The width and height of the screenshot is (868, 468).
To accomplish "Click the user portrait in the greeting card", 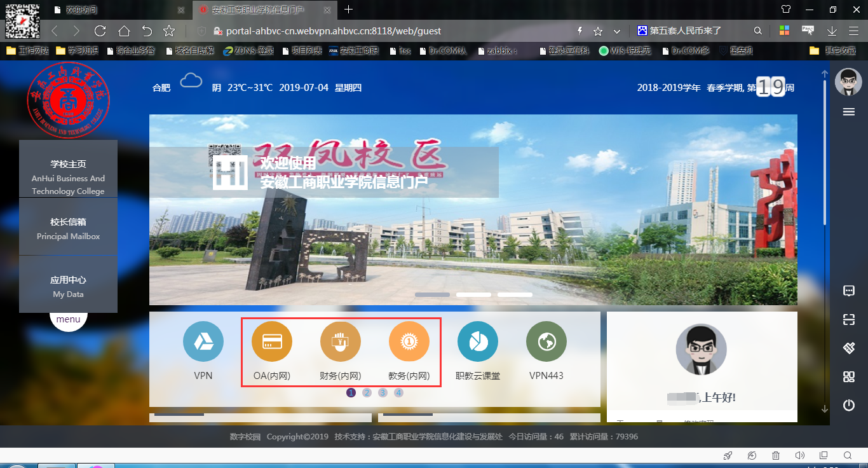I will pyautogui.click(x=701, y=349).
